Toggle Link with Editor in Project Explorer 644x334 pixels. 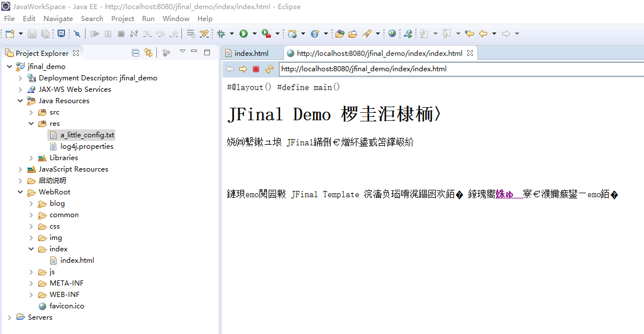(x=148, y=52)
